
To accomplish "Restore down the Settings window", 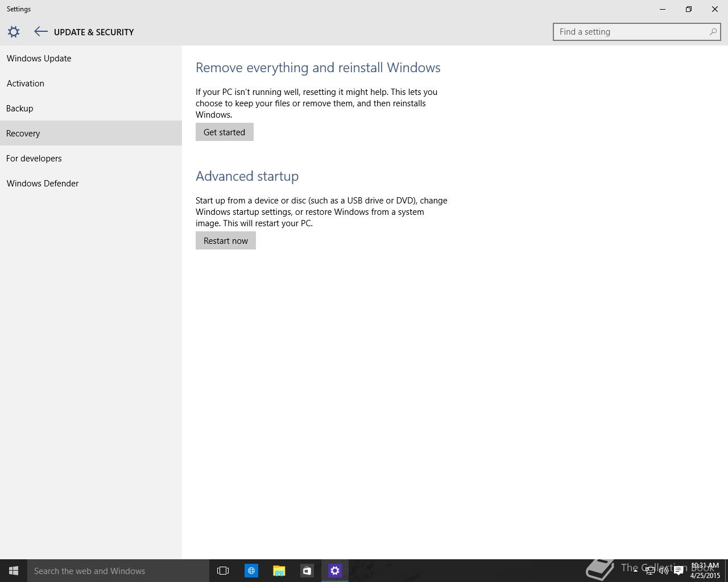I will click(x=689, y=9).
